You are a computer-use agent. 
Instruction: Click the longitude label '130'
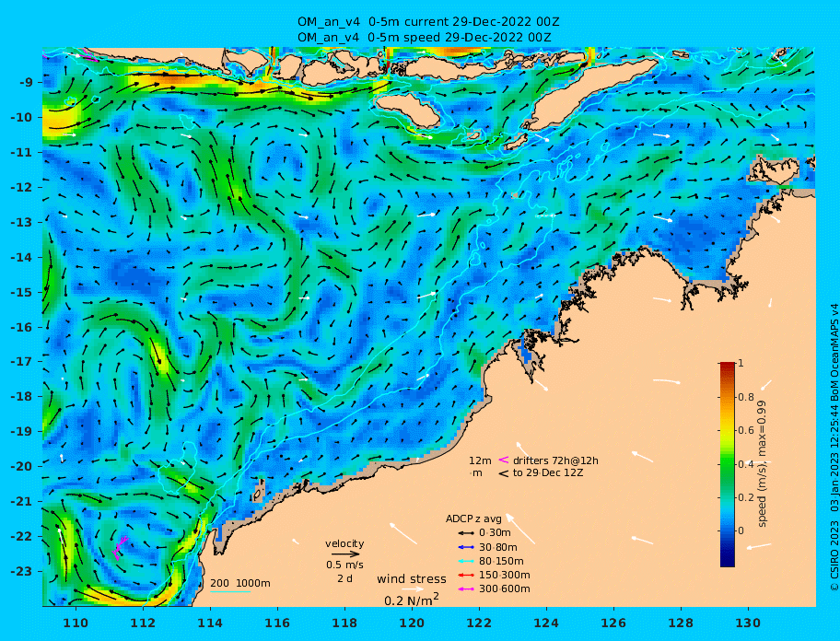pyautogui.click(x=748, y=623)
